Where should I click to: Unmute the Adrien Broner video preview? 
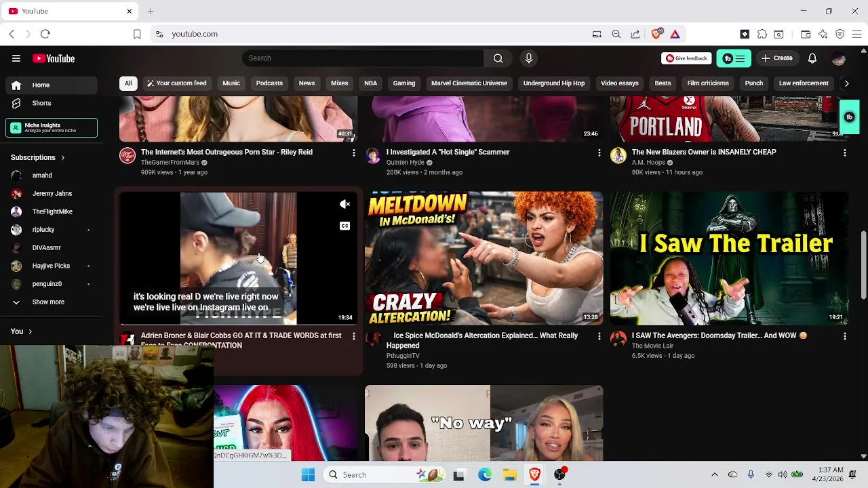pos(344,204)
